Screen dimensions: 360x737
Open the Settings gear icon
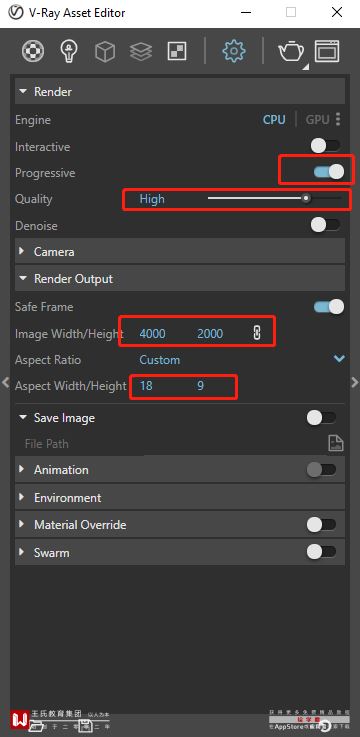tap(234, 51)
